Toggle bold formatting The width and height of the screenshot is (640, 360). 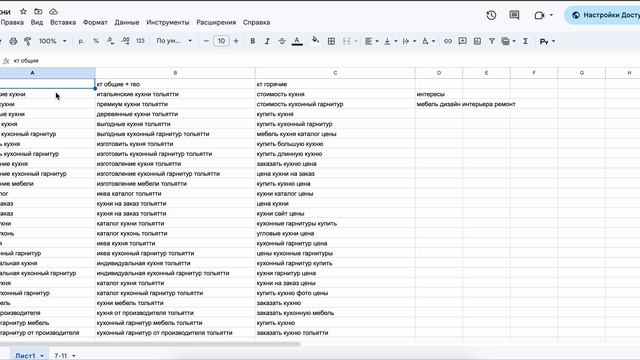(253, 41)
